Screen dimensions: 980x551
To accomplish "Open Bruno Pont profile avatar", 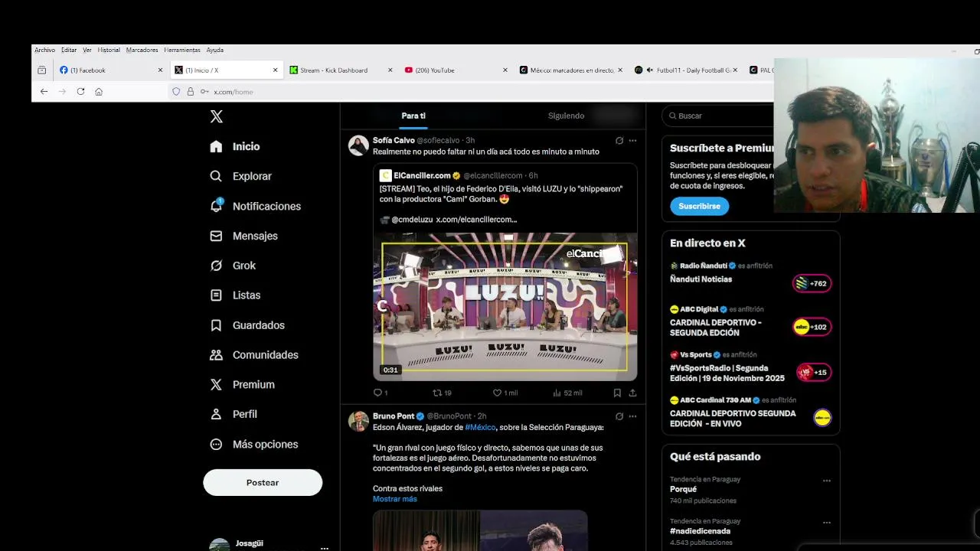I will pos(358,421).
